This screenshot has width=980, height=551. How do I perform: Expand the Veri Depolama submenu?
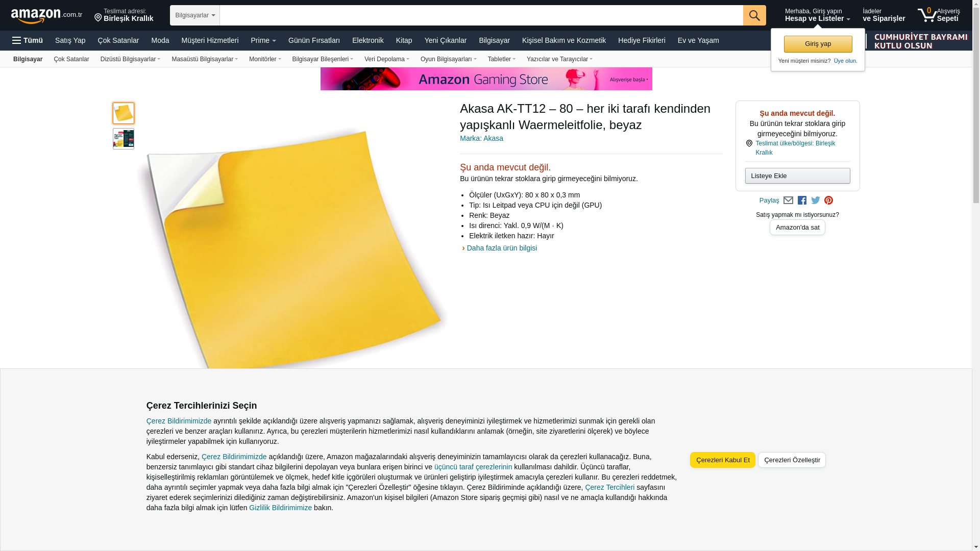tap(387, 59)
